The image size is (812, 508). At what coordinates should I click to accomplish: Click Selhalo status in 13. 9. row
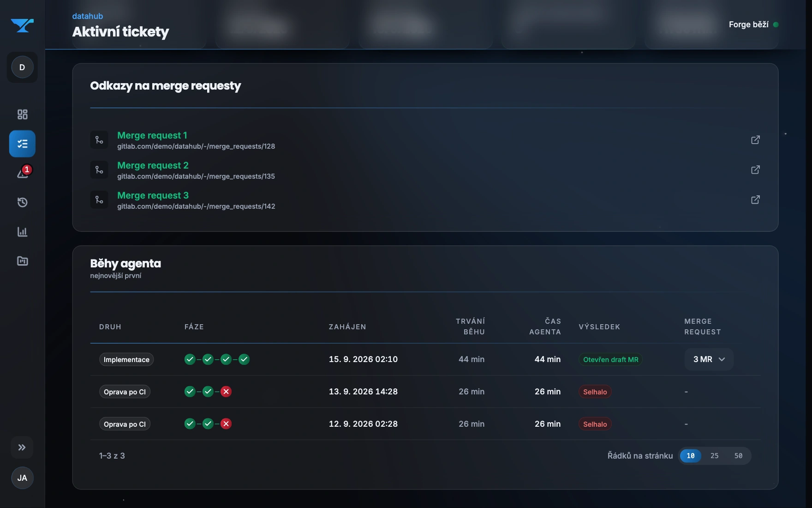tap(595, 392)
